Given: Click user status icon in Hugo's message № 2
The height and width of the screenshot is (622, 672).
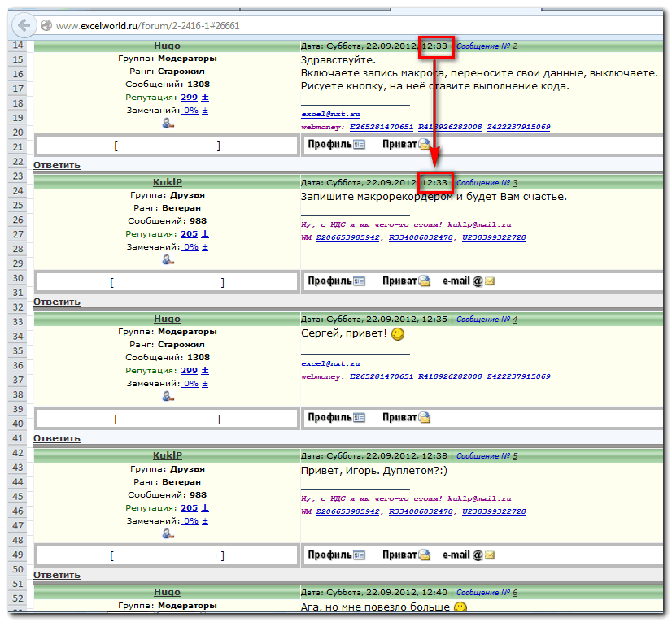Looking at the screenshot, I should [168, 124].
